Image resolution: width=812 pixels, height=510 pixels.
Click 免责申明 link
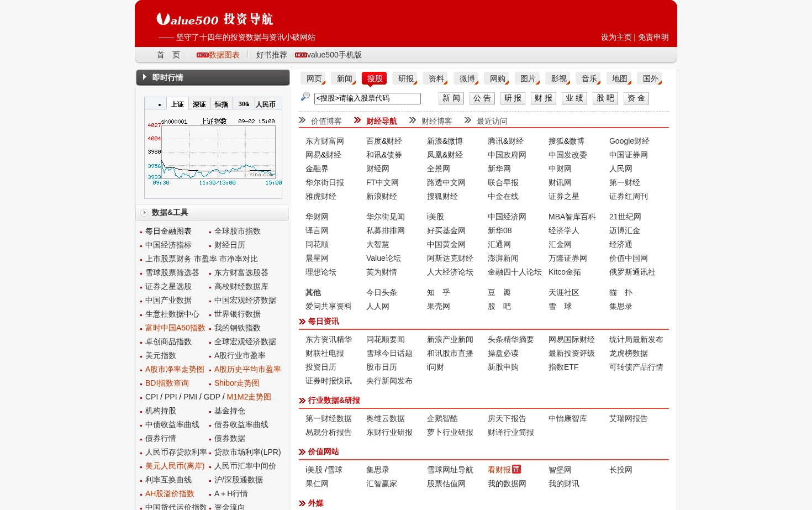[x=653, y=37]
